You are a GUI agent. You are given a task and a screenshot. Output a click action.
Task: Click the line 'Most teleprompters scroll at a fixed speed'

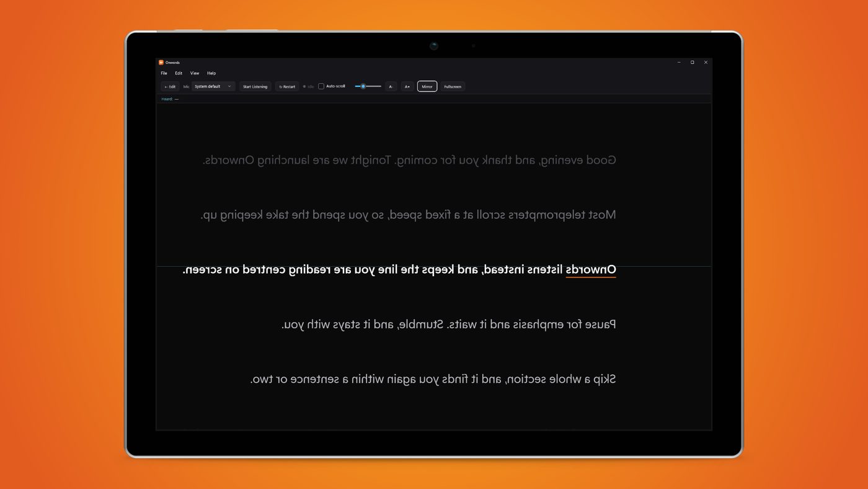pyautogui.click(x=408, y=215)
